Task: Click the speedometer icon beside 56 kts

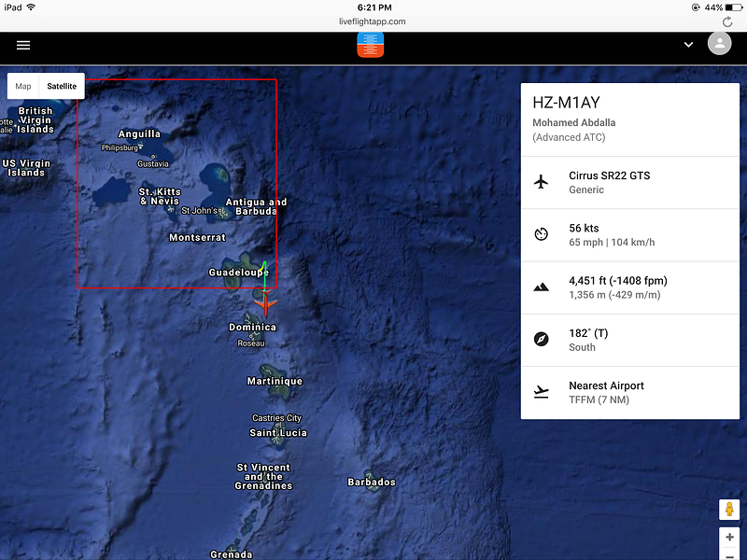Action: (x=542, y=234)
